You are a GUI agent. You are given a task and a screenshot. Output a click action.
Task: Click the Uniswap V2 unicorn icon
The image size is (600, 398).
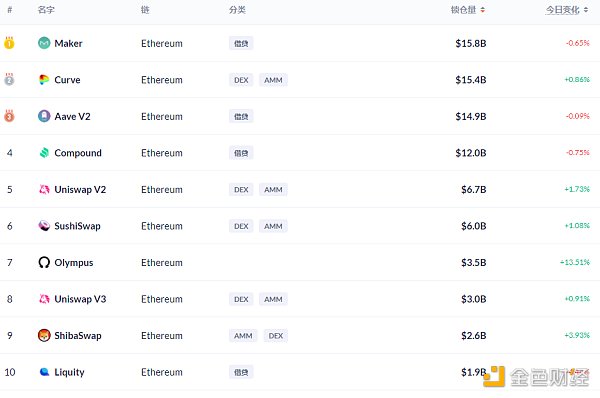coord(44,189)
